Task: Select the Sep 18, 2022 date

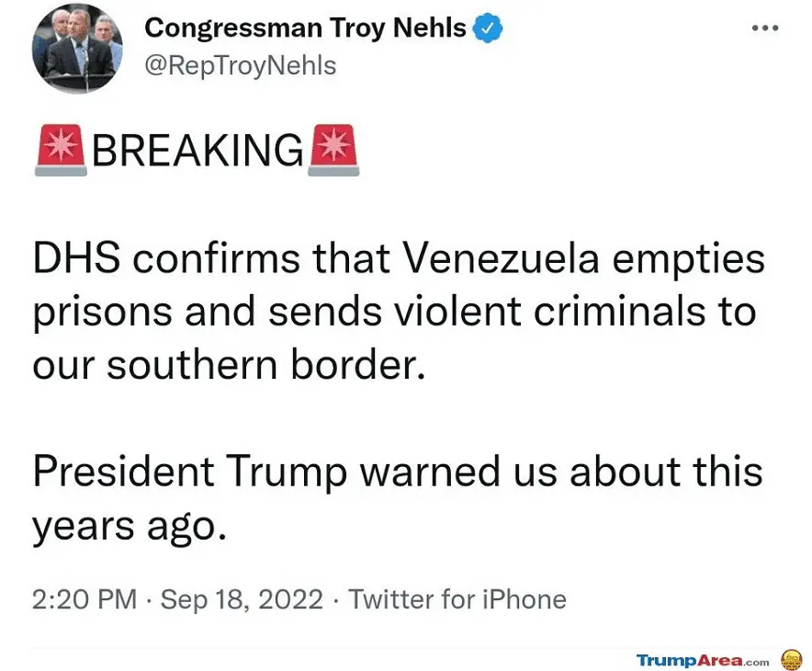Action: coord(242,600)
